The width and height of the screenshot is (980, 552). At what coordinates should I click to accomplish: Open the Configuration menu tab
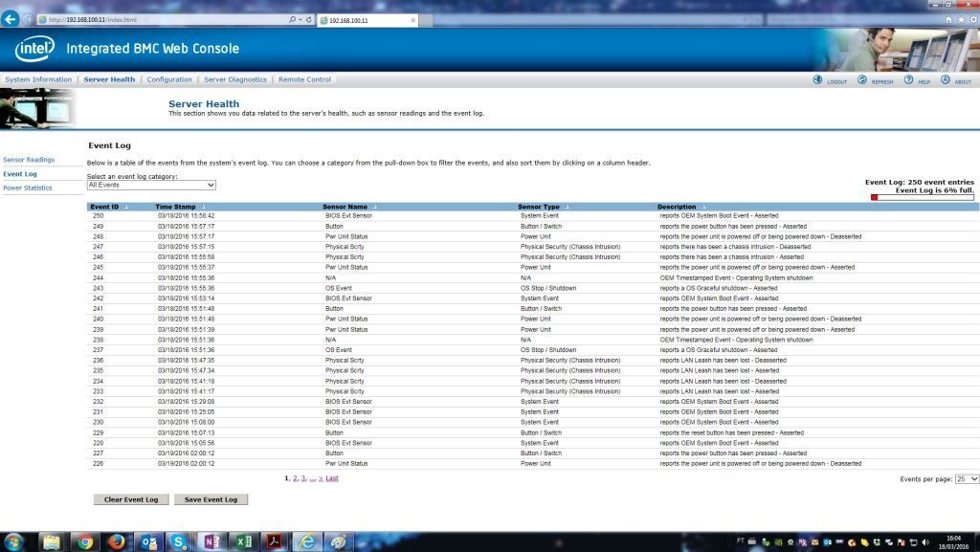tap(169, 79)
